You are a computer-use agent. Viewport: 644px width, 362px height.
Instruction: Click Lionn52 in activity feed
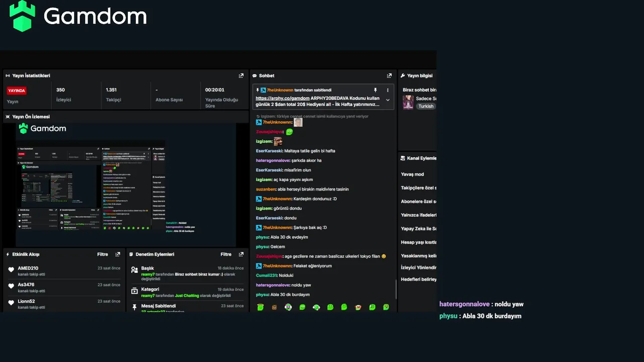[27, 302]
